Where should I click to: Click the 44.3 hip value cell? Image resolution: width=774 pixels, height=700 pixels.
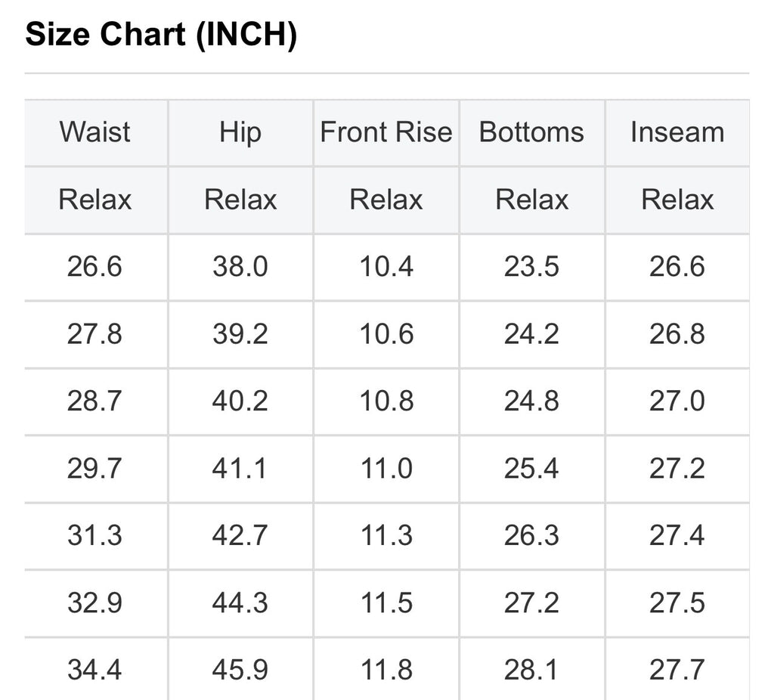(x=240, y=603)
